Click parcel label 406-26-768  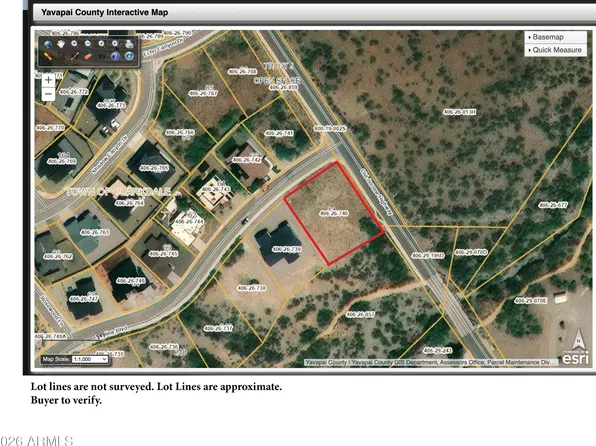(243, 72)
